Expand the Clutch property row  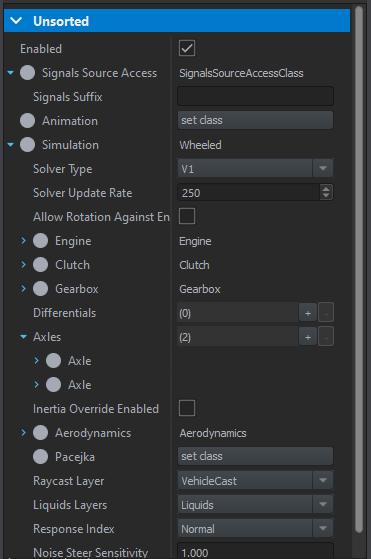(24, 265)
